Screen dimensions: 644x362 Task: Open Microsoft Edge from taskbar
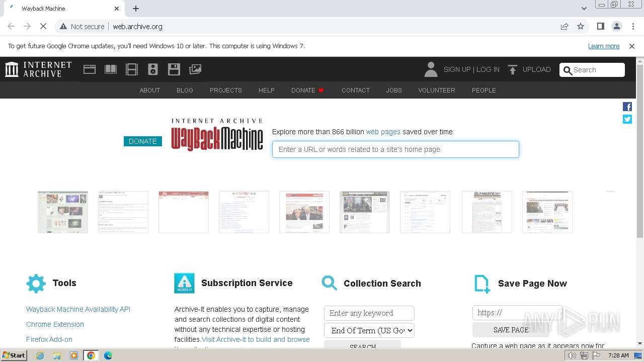pos(108,355)
